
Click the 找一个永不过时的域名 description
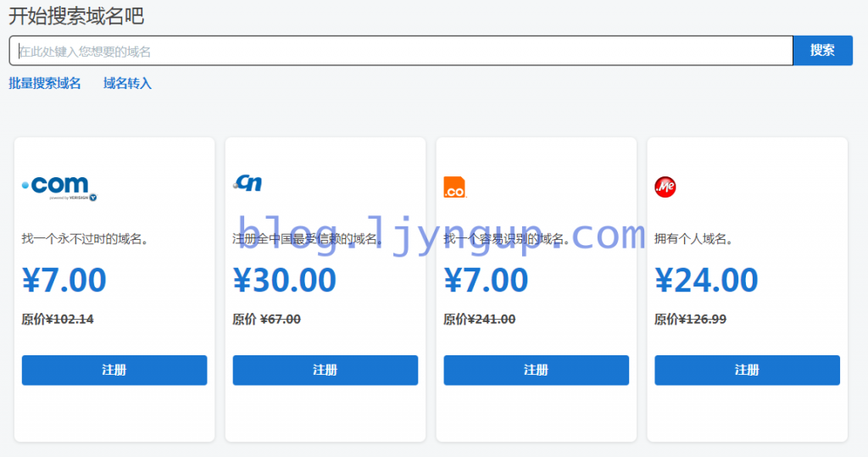pyautogui.click(x=85, y=239)
